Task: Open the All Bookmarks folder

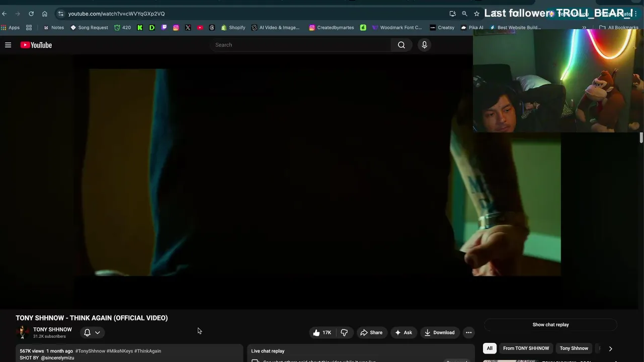Action: point(618,28)
